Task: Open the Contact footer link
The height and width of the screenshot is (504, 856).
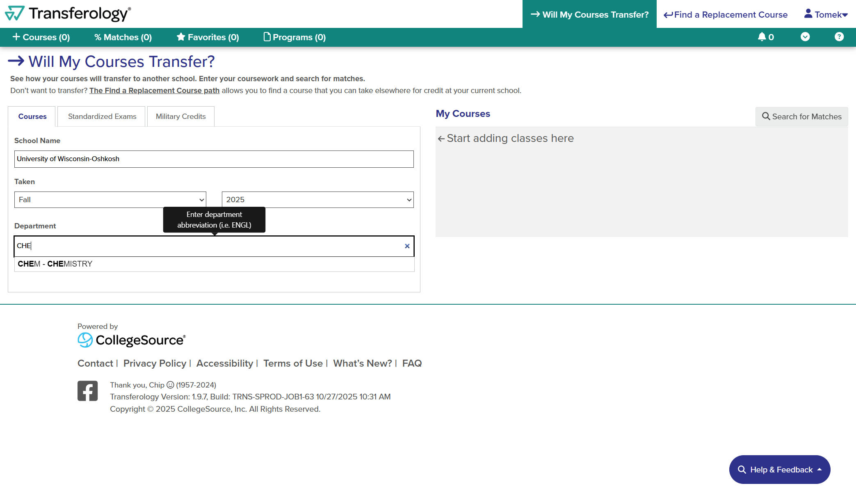Action: [x=95, y=363]
